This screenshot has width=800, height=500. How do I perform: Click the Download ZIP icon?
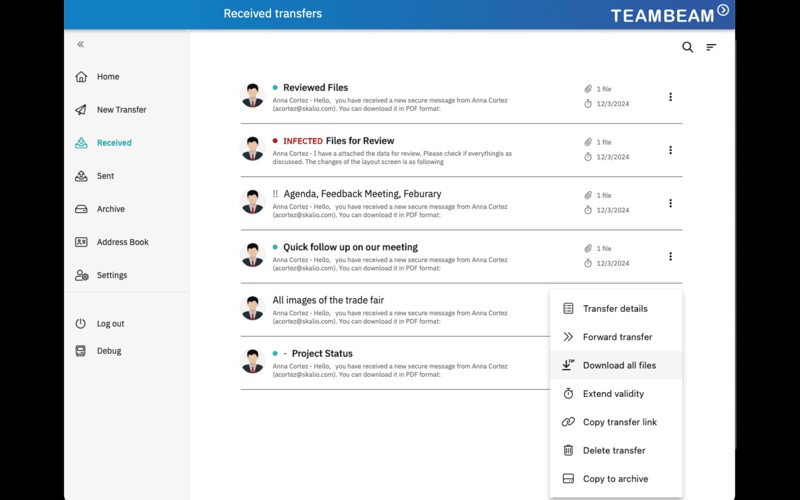click(x=568, y=365)
